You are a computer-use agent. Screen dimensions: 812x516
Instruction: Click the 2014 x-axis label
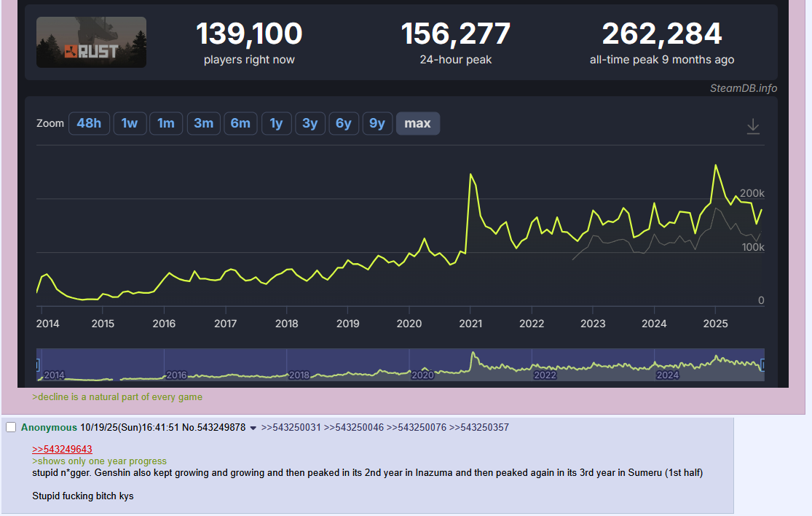[x=47, y=324]
